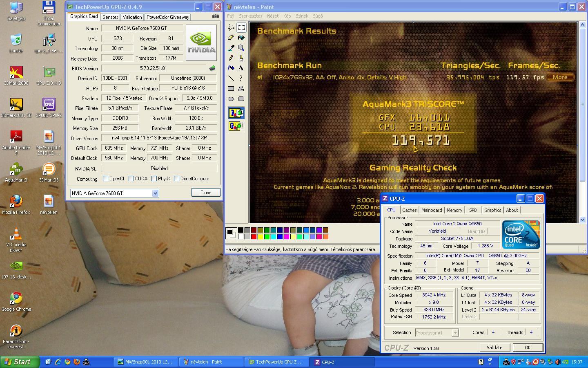Open the Processor Selection dropdown in CPU-Z
Screen dimensions: 588x368
pyautogui.click(x=455, y=333)
